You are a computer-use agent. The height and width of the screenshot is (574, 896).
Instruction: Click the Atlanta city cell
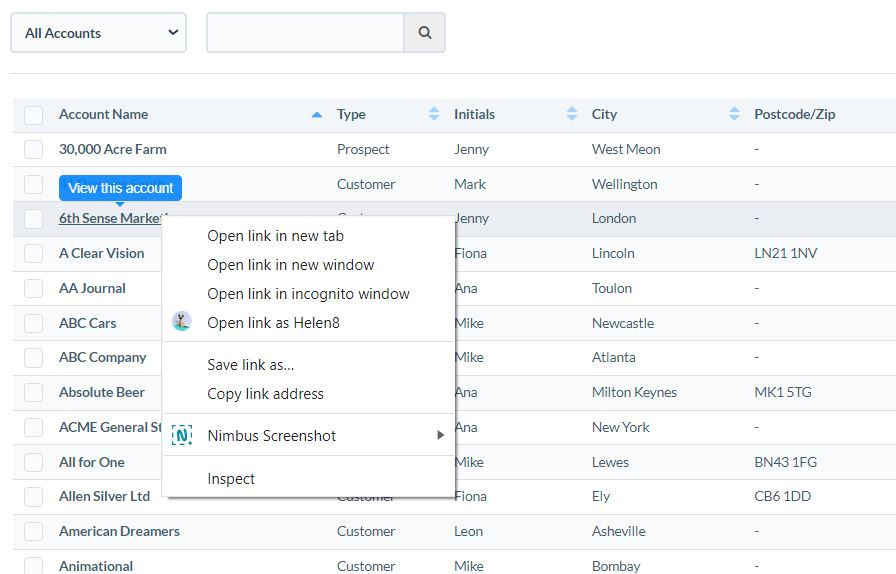(x=614, y=357)
